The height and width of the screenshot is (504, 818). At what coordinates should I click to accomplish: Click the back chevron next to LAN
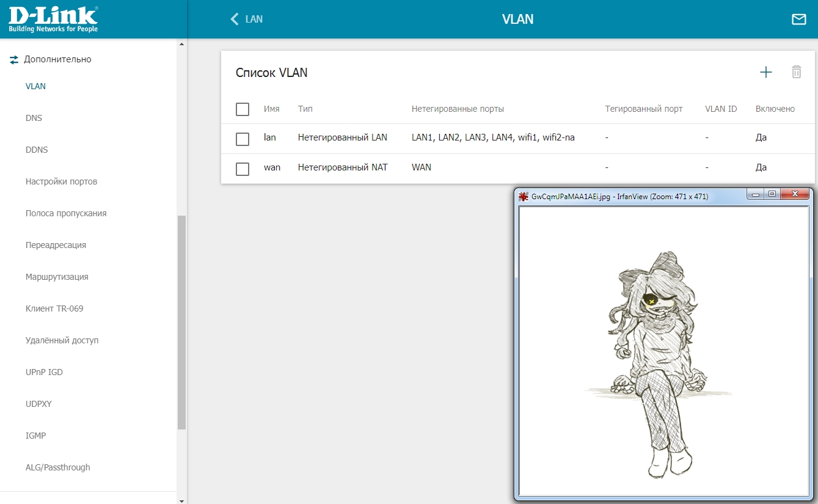(234, 20)
